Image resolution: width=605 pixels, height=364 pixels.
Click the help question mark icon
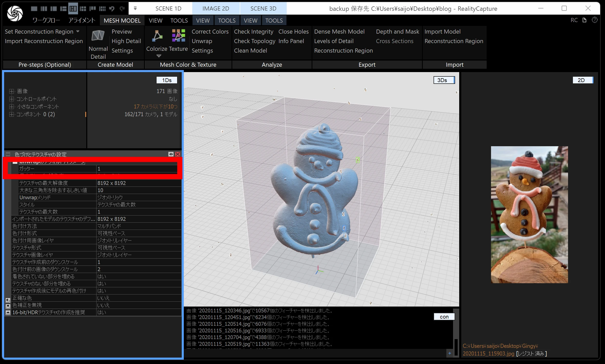[594, 20]
